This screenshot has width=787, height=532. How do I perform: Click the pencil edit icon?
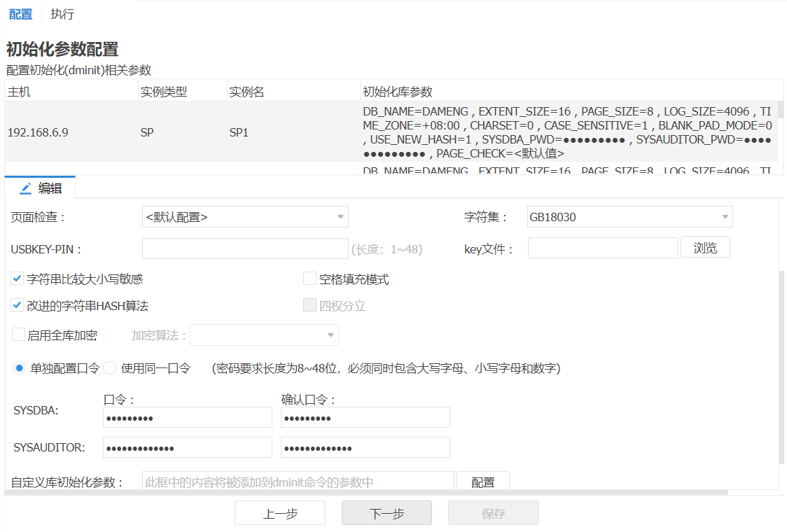[26, 188]
